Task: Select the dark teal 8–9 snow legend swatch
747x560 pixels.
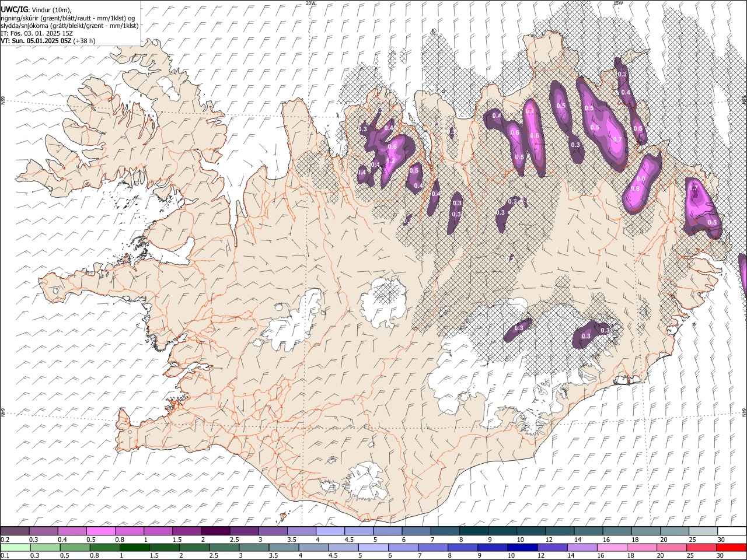Action: click(474, 531)
